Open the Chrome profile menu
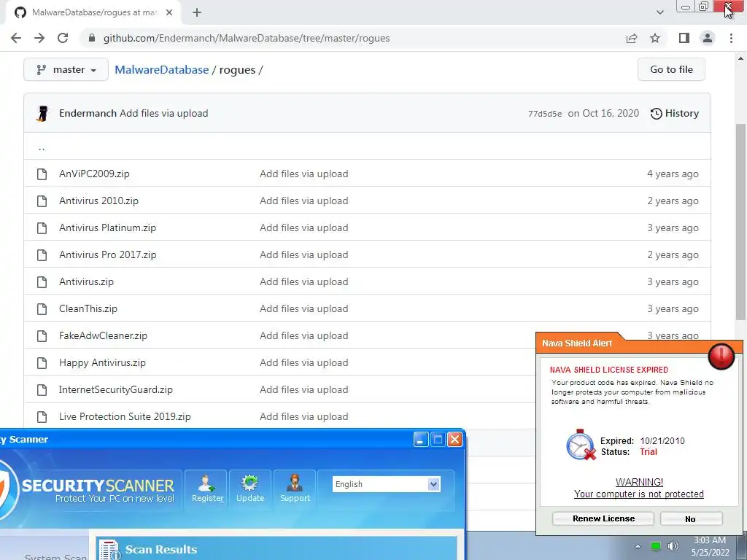The width and height of the screenshot is (747, 560). (x=708, y=38)
